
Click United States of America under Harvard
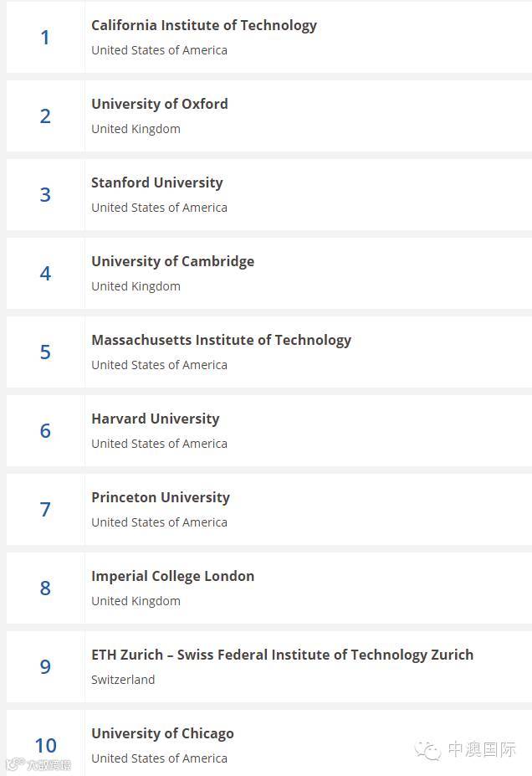coord(159,444)
